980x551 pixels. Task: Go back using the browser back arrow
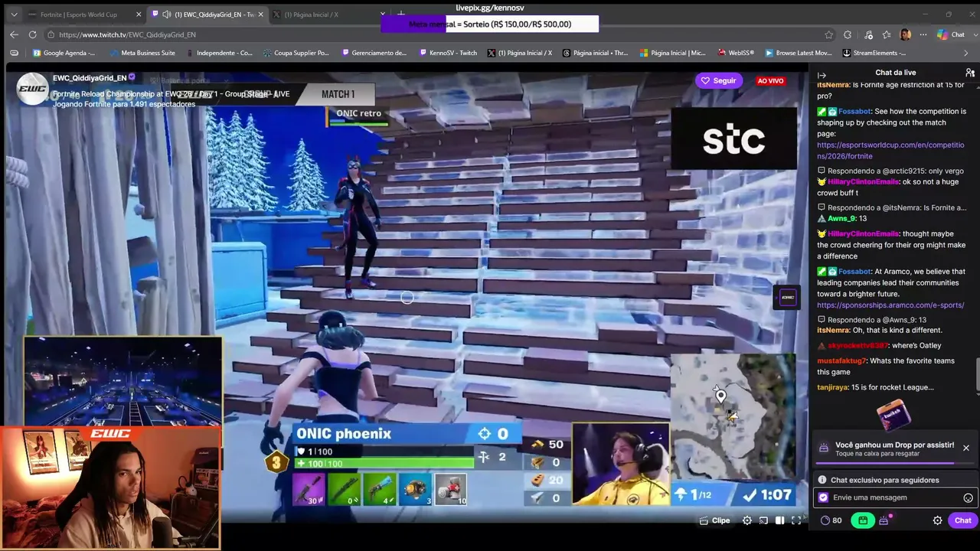[14, 34]
